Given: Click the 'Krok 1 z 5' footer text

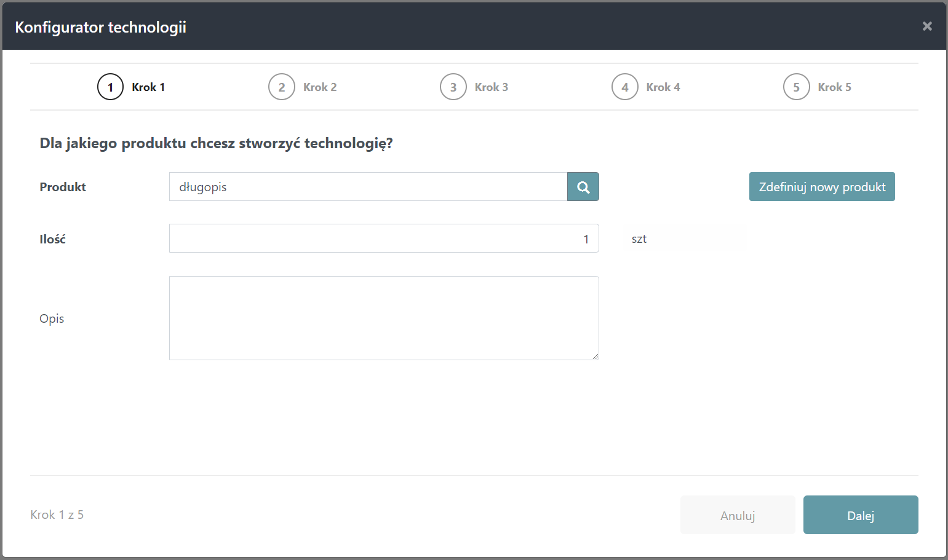Looking at the screenshot, I should pyautogui.click(x=57, y=515).
